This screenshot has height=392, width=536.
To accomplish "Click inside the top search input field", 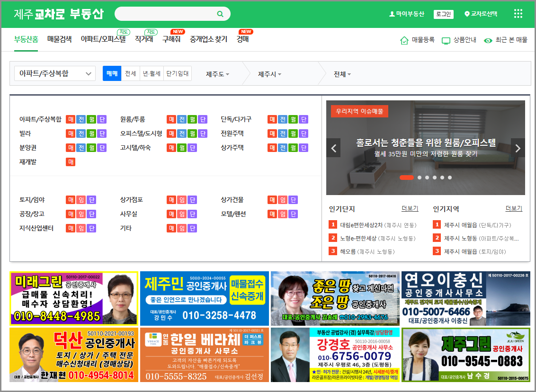I will point(166,14).
